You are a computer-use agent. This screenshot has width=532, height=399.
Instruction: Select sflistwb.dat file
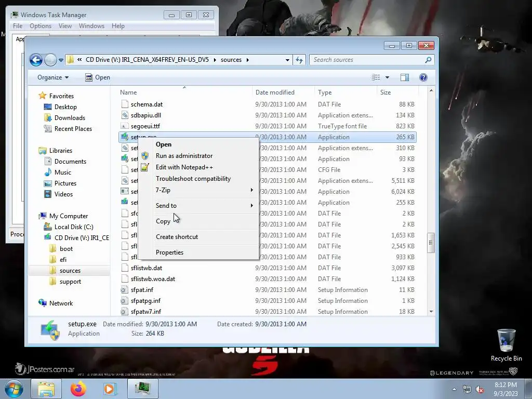coord(147,268)
